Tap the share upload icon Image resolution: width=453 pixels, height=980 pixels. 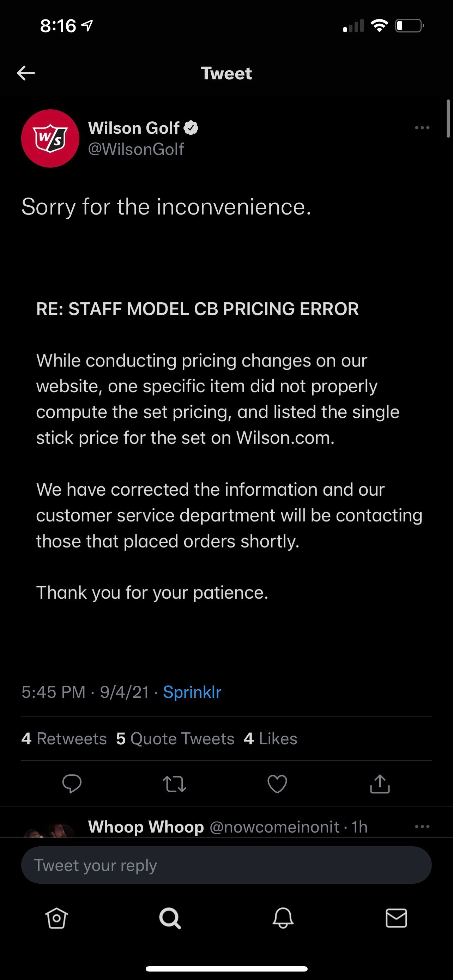click(x=380, y=783)
